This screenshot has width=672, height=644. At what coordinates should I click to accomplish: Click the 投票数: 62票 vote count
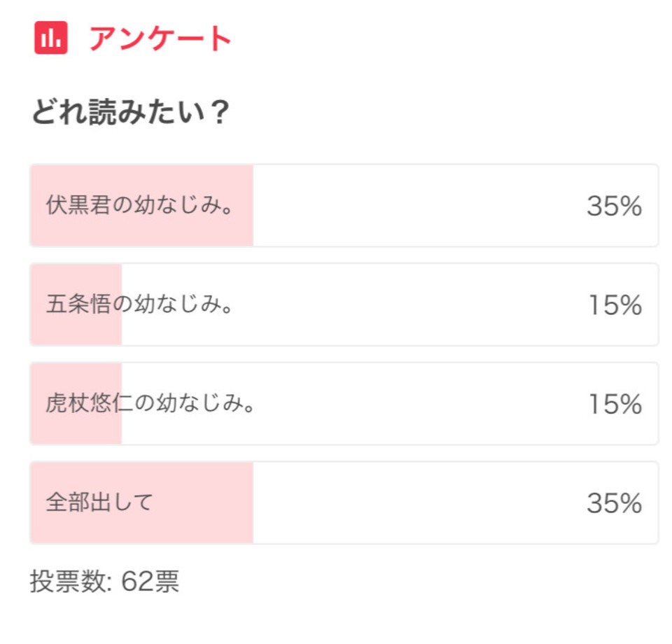[x=104, y=582]
